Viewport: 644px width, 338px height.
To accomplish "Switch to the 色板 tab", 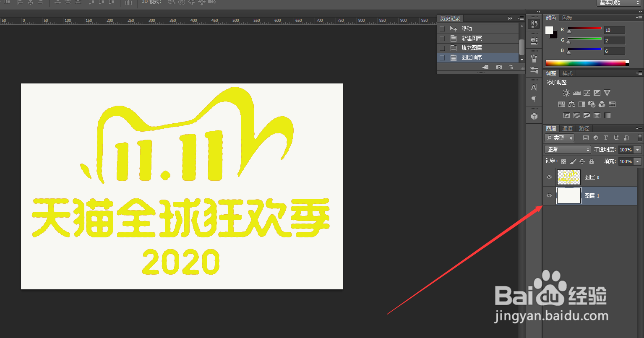I will [567, 18].
